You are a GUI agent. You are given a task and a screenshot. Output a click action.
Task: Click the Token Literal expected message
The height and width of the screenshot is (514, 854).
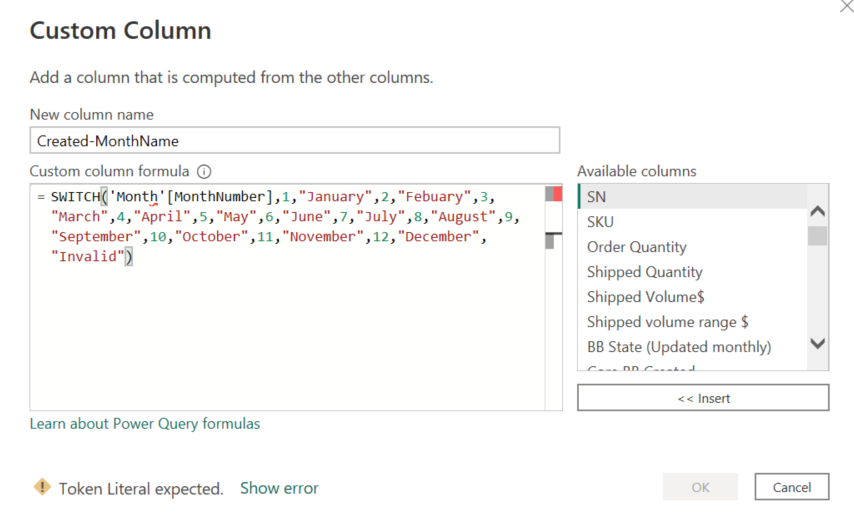pos(141,489)
